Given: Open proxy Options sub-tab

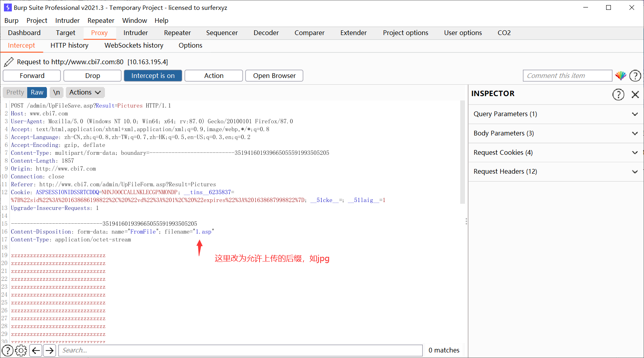Looking at the screenshot, I should click(x=190, y=45).
